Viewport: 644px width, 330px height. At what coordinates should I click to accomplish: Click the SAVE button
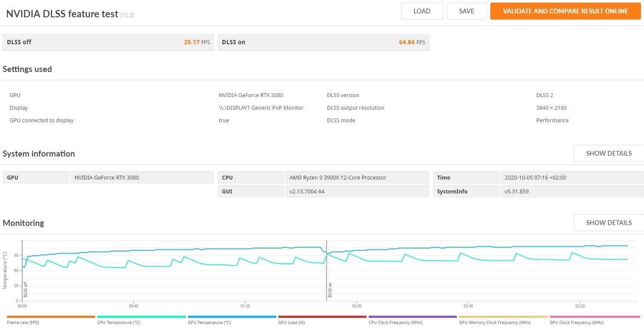[x=466, y=11]
